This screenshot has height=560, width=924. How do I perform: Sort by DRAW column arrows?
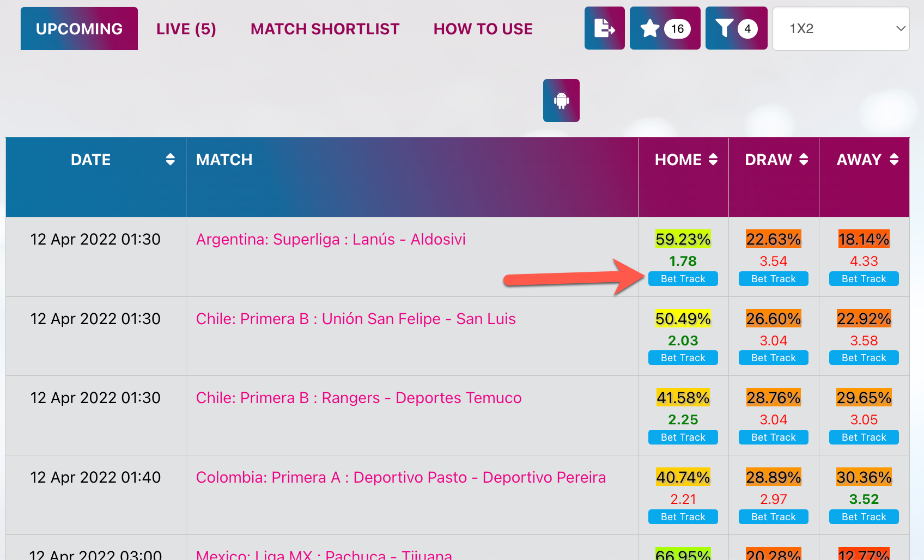click(x=804, y=160)
